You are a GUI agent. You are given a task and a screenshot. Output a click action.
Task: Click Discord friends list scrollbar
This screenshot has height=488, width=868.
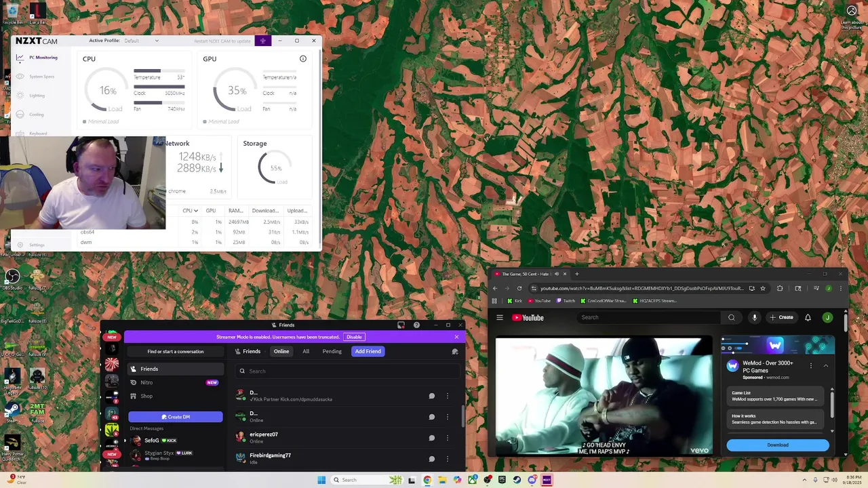464,415
